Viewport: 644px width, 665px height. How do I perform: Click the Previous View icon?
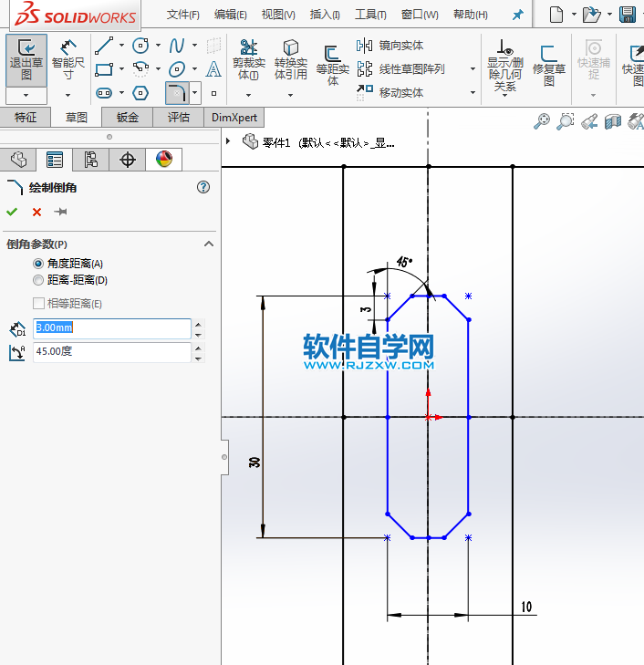pos(589,121)
